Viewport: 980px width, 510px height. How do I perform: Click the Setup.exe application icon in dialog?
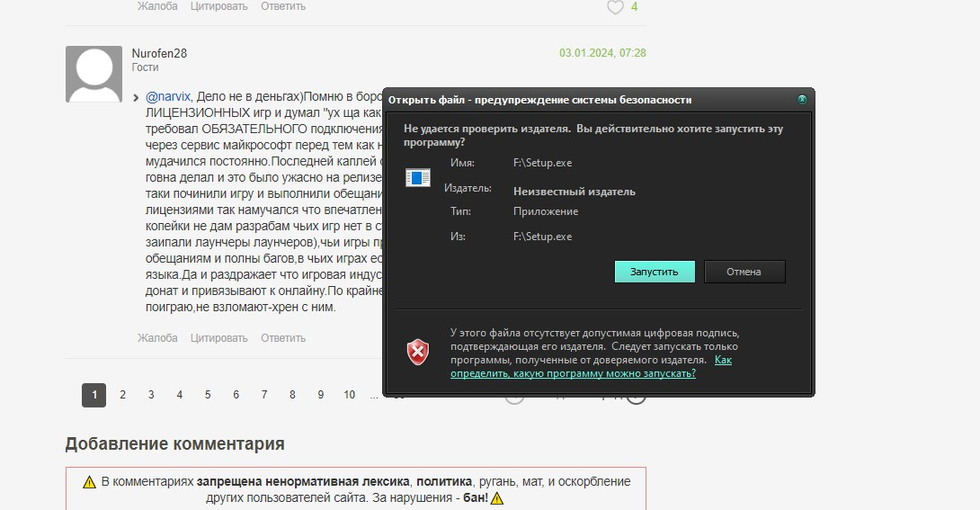[x=417, y=177]
